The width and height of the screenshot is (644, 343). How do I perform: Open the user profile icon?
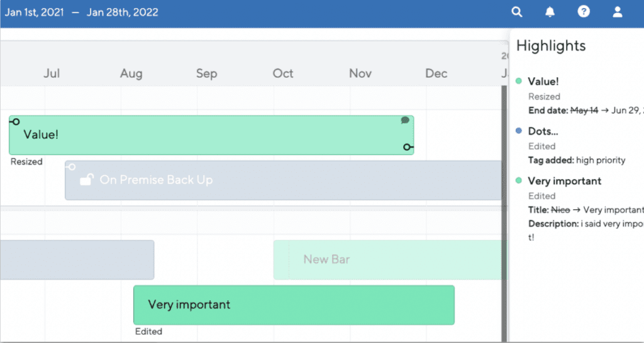618,12
